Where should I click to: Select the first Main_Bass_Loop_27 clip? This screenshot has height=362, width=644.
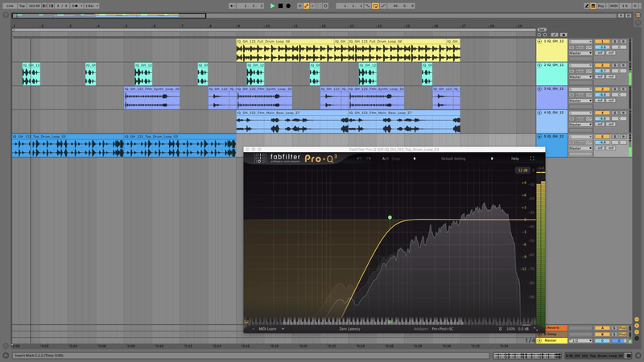[x=292, y=121]
